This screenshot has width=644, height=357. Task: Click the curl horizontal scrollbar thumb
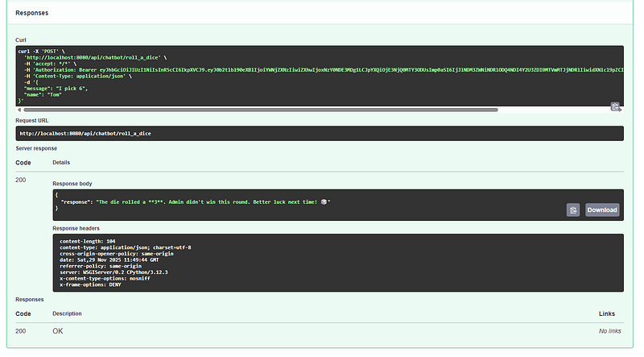tap(261, 110)
